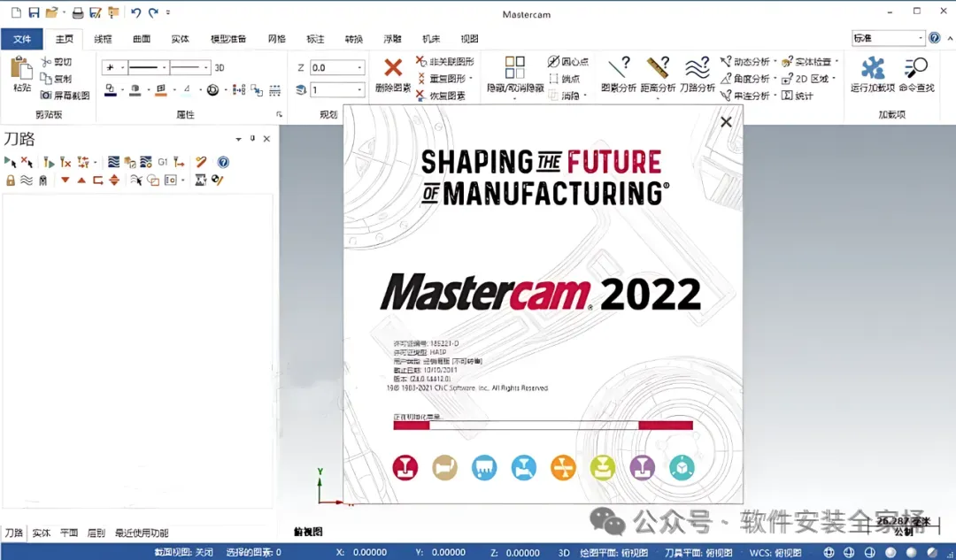Click the red up-triangle move insert arrow icon
956x560 pixels.
click(x=81, y=180)
